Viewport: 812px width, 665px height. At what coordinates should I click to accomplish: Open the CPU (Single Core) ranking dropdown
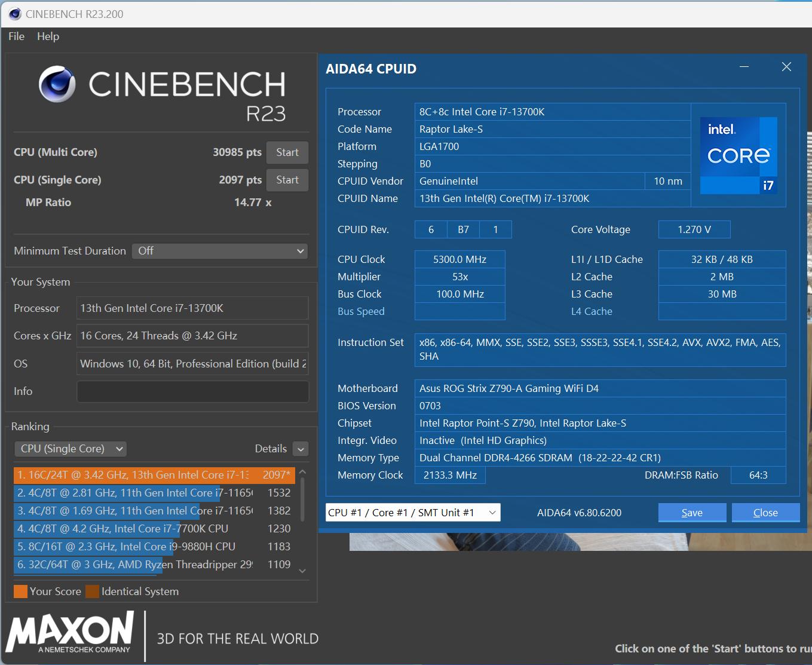click(x=71, y=449)
